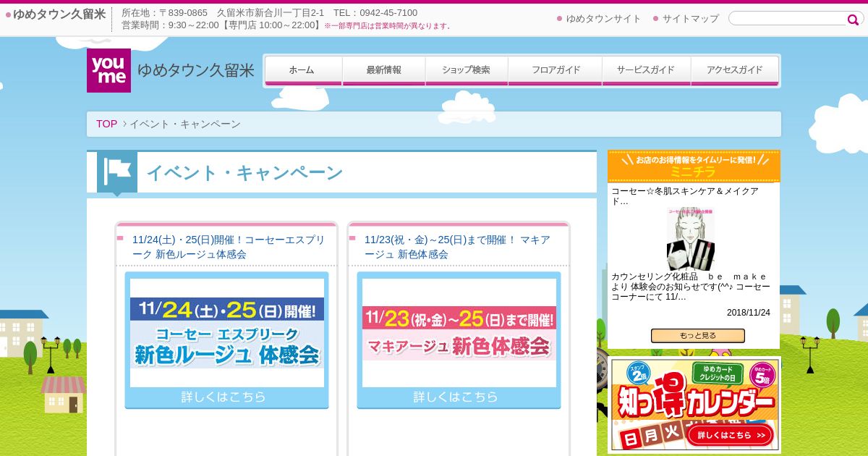Click the magnifier search icon
Viewport: 868px width, 456px height.
point(853,20)
